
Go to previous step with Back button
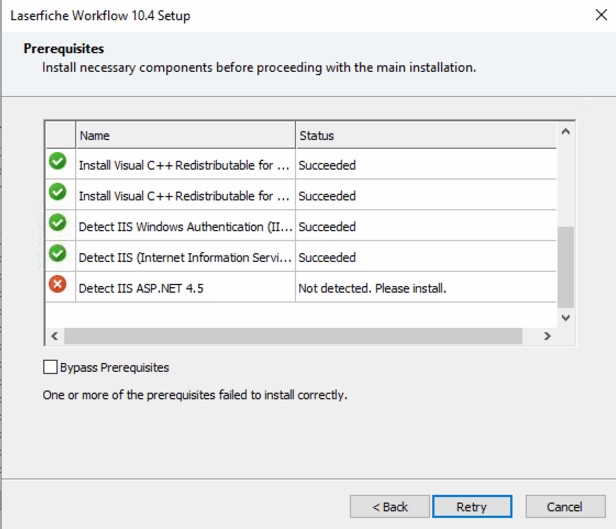point(390,507)
